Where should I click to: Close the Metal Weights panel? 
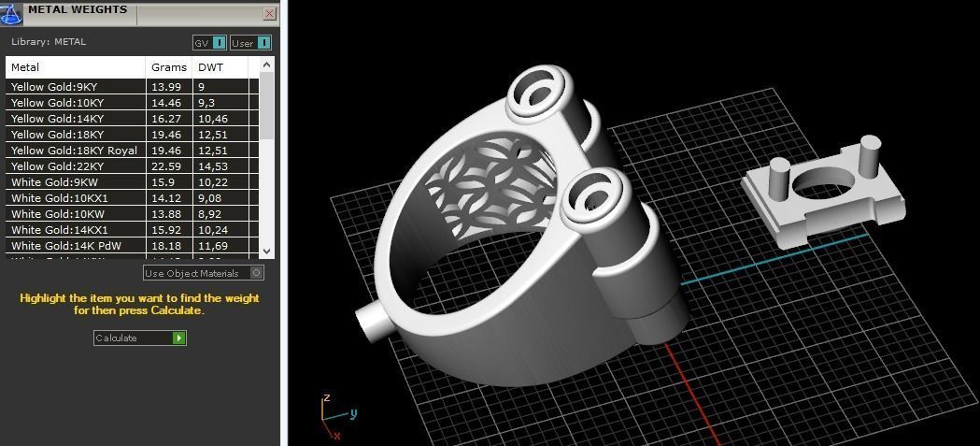(x=270, y=13)
